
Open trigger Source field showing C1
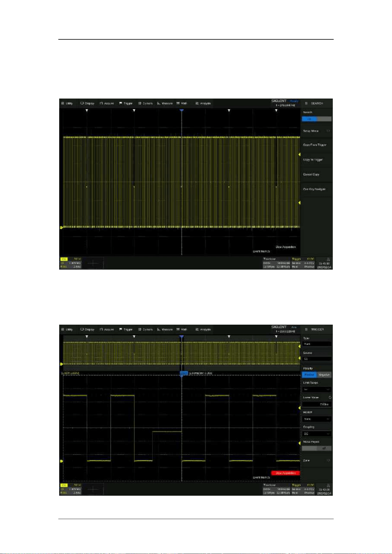[x=317, y=359]
